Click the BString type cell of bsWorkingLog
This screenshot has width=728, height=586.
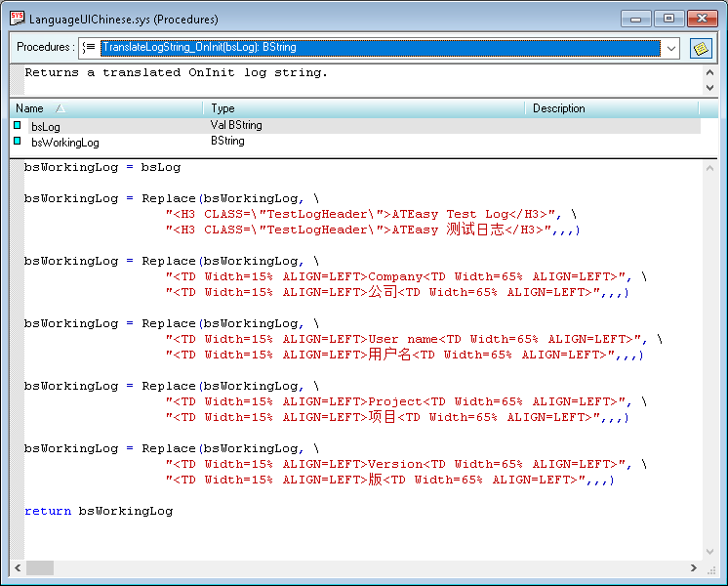coord(227,141)
